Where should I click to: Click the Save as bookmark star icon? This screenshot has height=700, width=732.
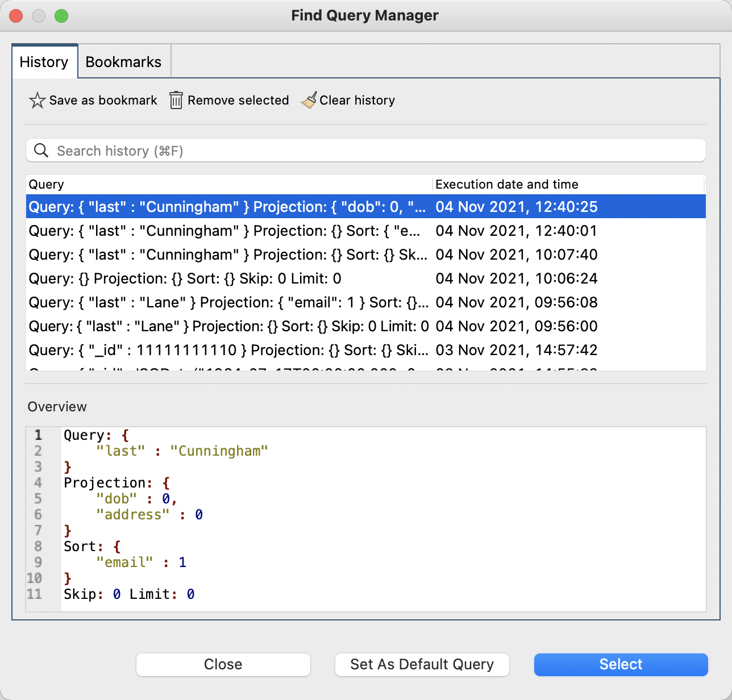click(36, 100)
